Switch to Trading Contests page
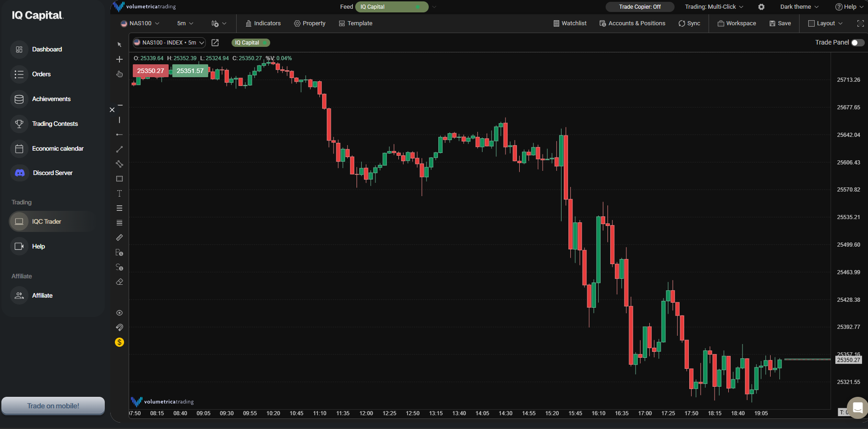 (55, 124)
